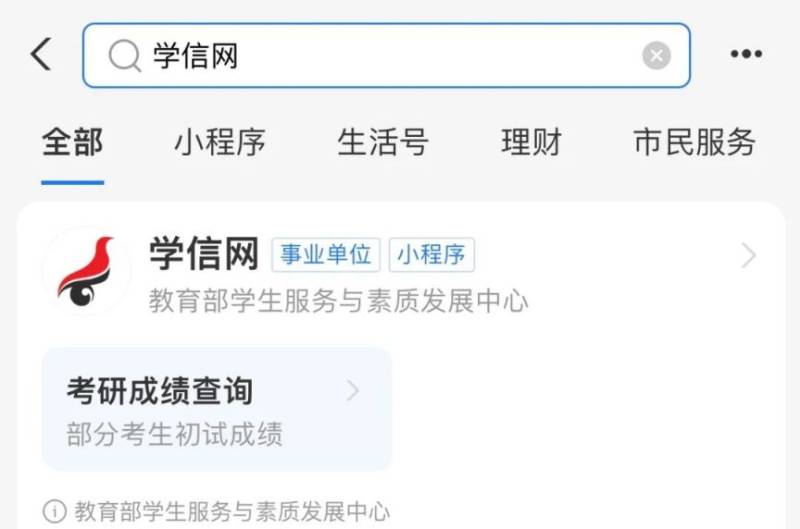Viewport: 800px width, 529px height.
Task: Tap 部分考生初试成绩 description text
Action: (x=174, y=434)
